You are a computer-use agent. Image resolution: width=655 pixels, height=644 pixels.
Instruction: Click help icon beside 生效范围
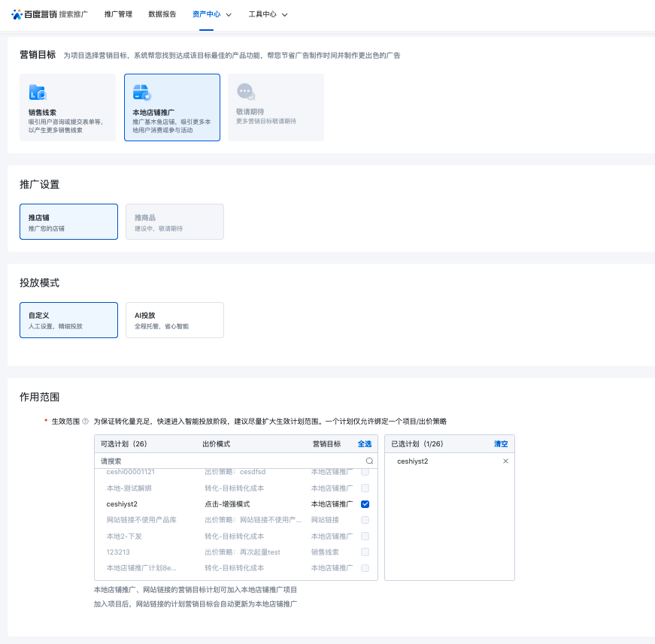click(x=85, y=422)
